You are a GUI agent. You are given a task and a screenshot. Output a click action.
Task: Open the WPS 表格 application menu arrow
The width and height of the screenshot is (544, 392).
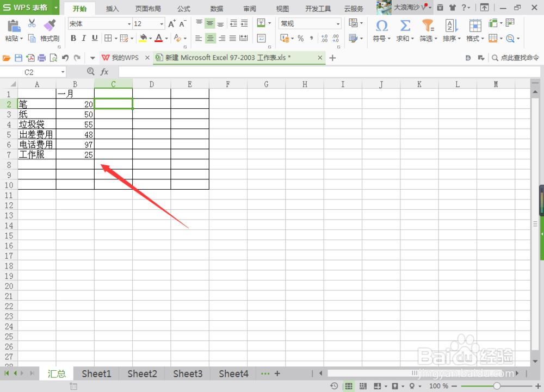(x=56, y=7)
